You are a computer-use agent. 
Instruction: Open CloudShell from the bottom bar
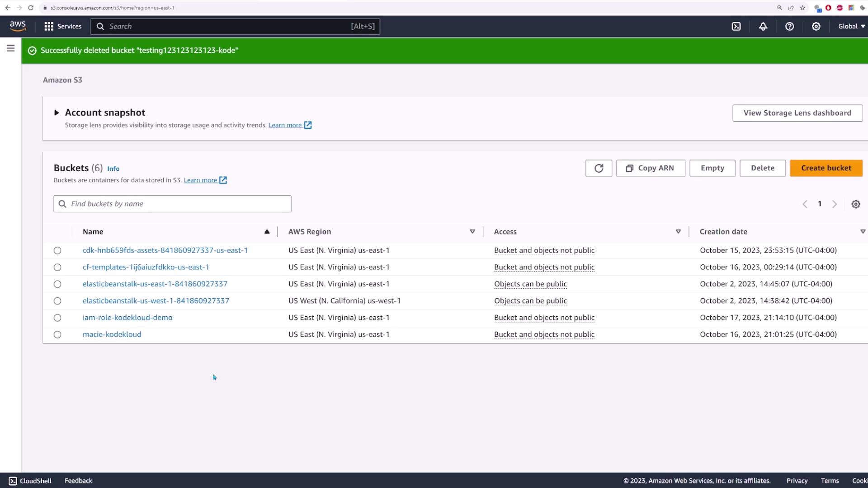[30, 481]
